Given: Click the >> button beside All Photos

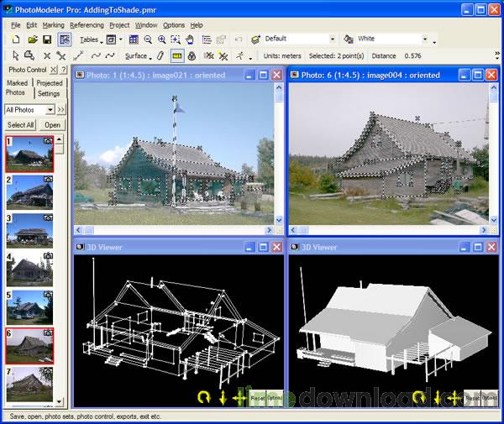Looking at the screenshot, I should 60,110.
